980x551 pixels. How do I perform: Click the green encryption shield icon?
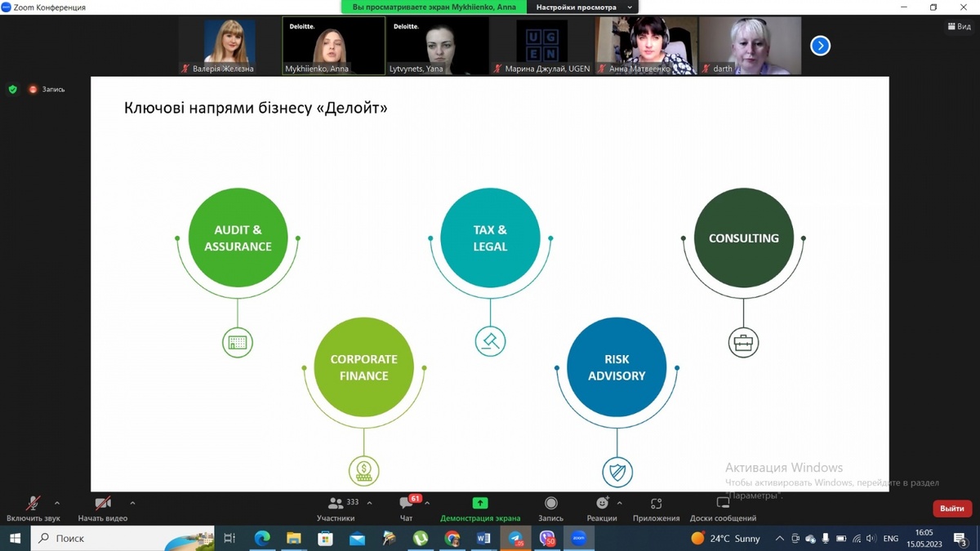(x=12, y=89)
